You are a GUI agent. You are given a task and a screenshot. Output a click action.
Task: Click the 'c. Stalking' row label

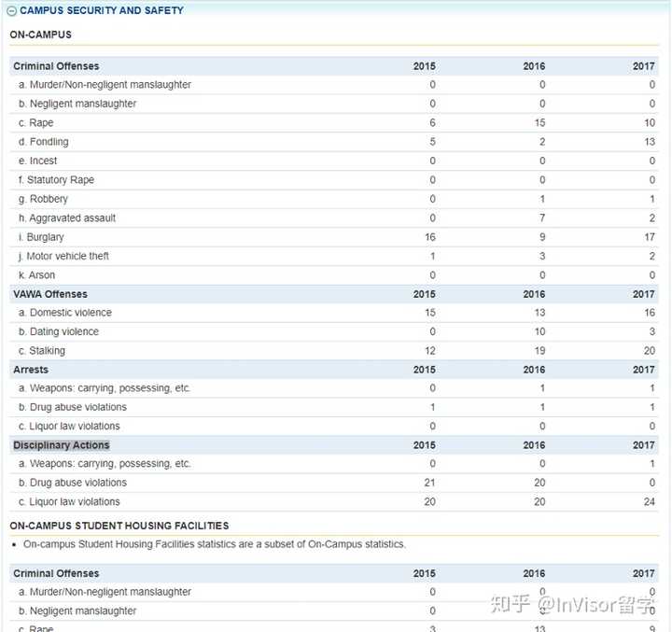point(42,351)
